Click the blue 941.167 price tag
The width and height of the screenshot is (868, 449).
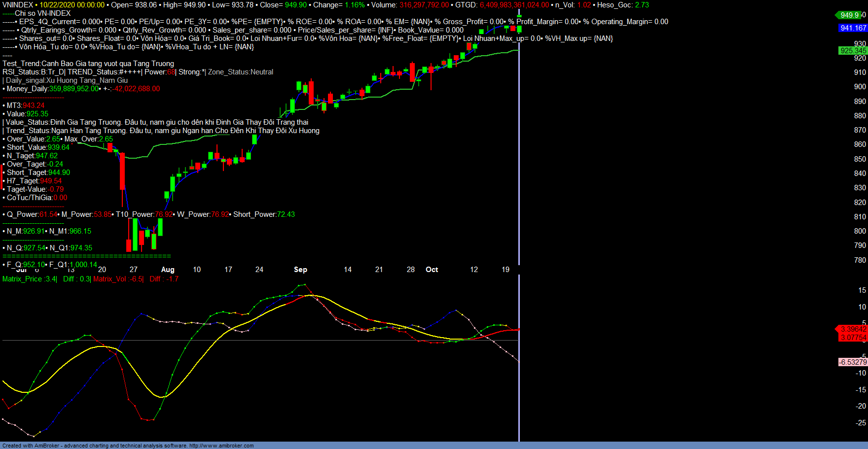click(853, 28)
